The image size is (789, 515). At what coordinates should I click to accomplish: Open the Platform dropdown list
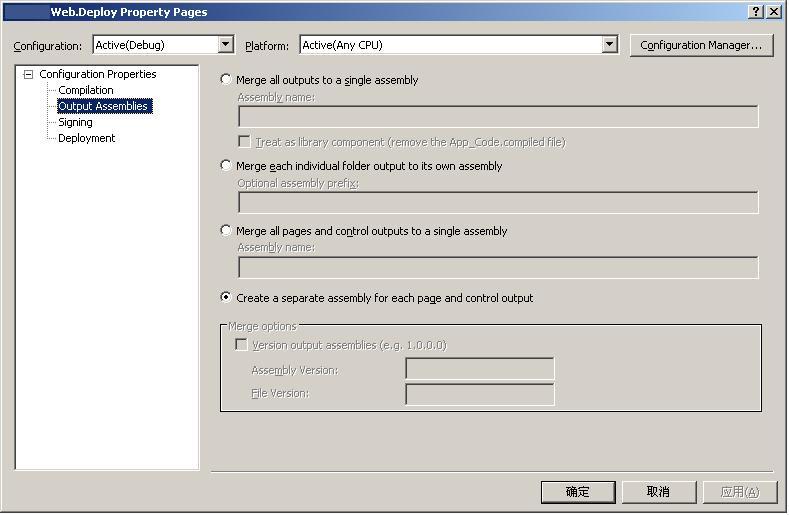(609, 45)
